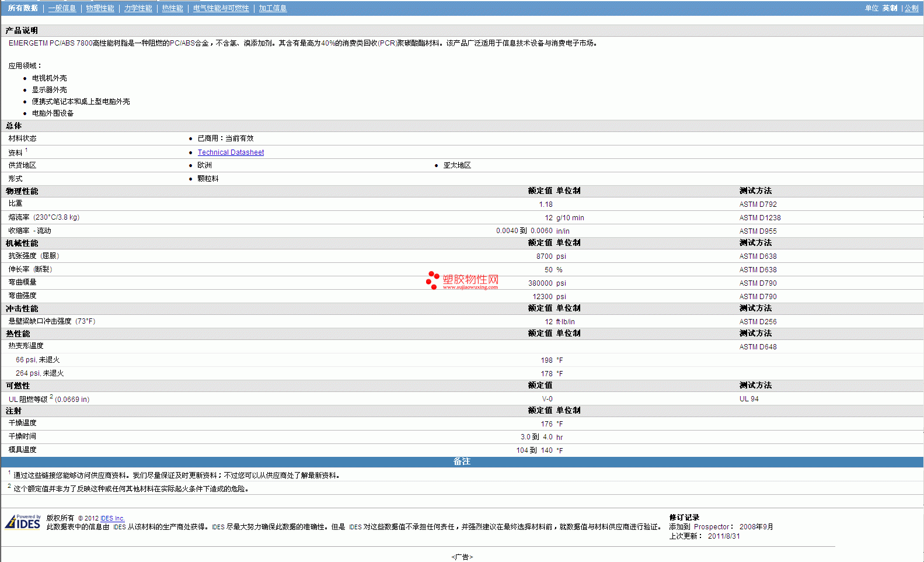Click the 备注 notes section header
Screen dimensions: 924x562
[462, 462]
